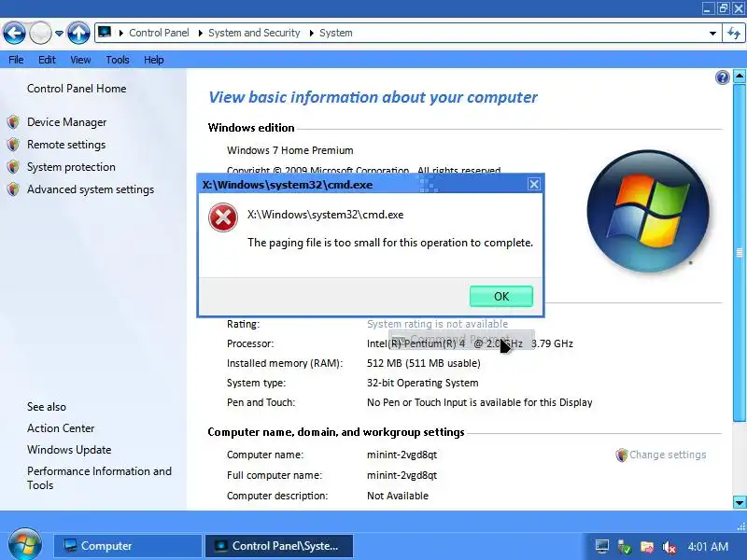
Task: Expand the arrow before System breadcrumb
Action: 312,33
